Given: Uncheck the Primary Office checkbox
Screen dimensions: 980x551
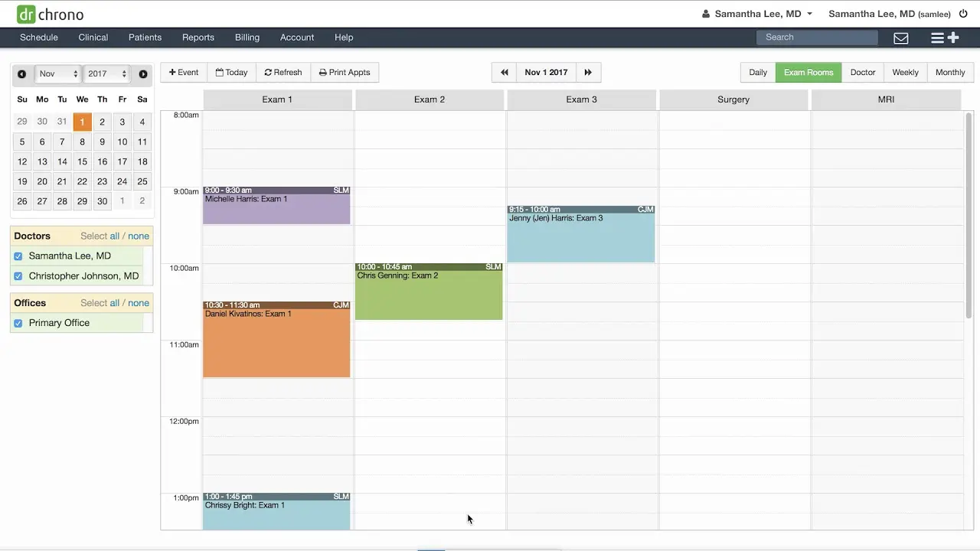Looking at the screenshot, I should click(18, 323).
